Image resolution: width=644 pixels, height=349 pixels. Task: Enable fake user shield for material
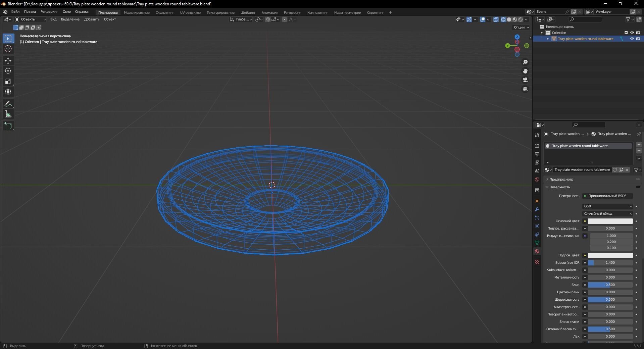615,170
